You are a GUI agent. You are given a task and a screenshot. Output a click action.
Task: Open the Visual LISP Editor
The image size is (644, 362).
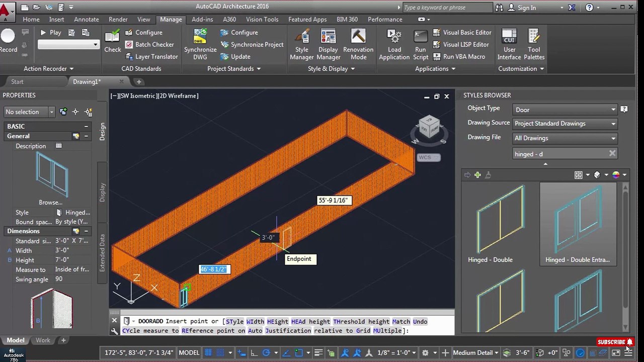pyautogui.click(x=460, y=44)
